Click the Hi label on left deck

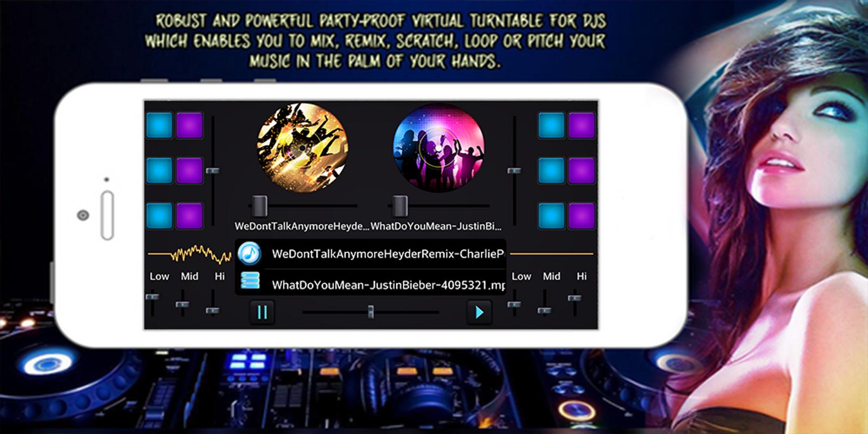(220, 276)
